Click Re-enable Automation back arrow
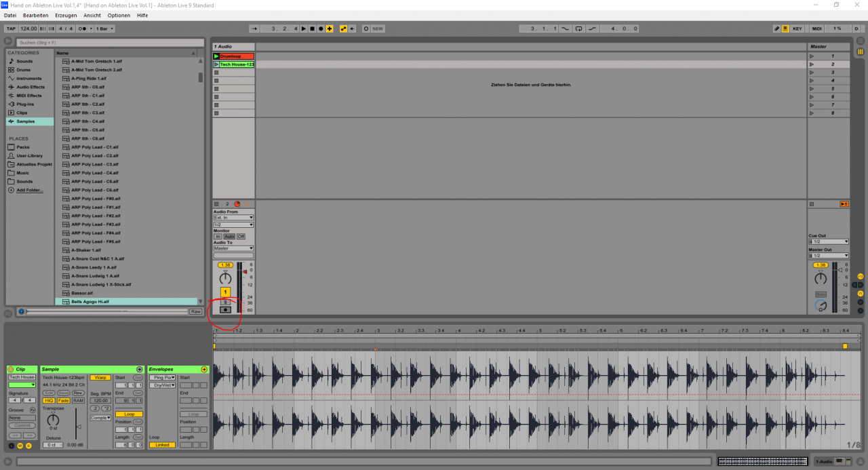 coord(353,28)
